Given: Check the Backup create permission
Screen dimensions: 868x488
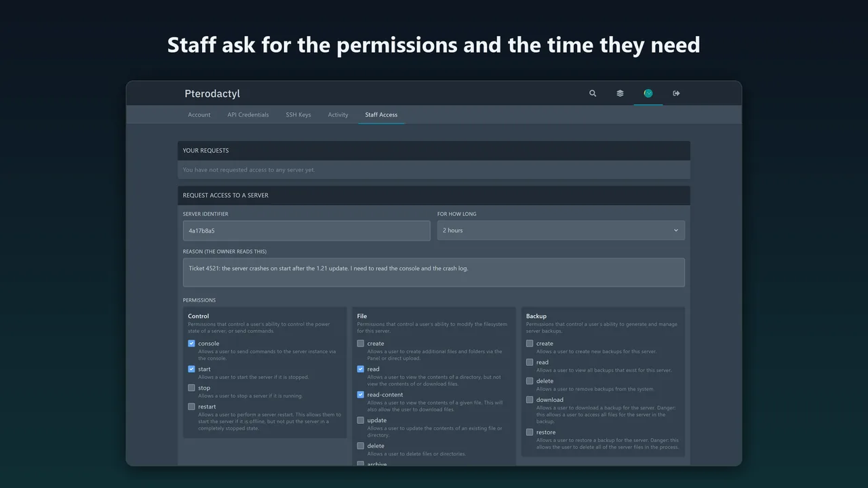Looking at the screenshot, I should tap(530, 344).
